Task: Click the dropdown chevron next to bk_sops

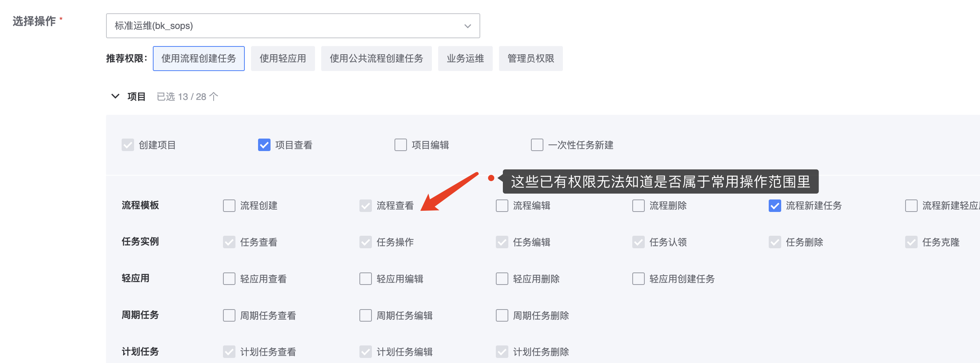Action: pos(467,26)
